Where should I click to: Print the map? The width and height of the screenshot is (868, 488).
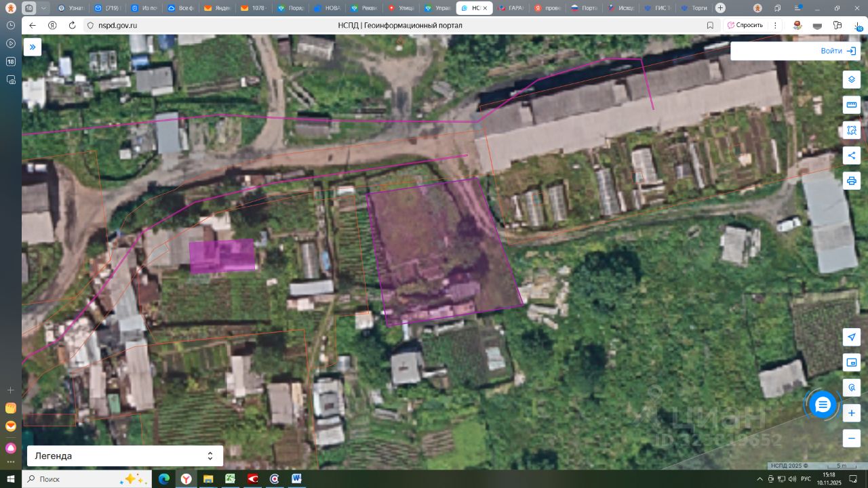[852, 181]
